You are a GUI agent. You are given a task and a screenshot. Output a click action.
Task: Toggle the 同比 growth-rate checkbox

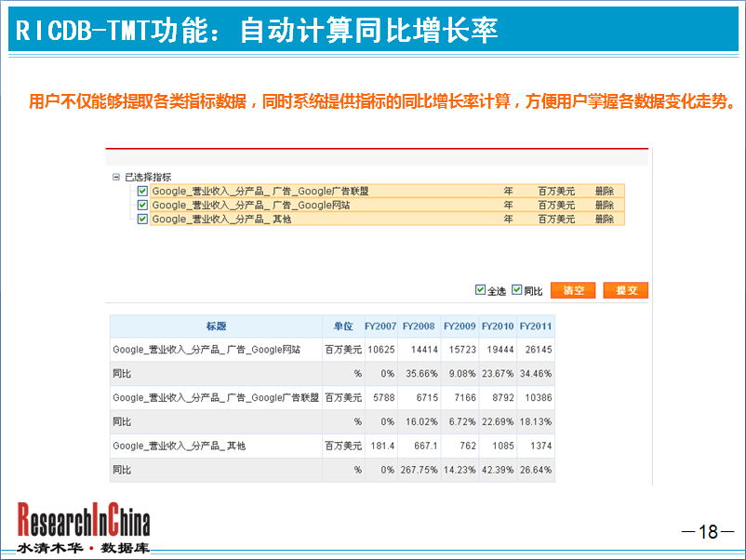tap(516, 289)
